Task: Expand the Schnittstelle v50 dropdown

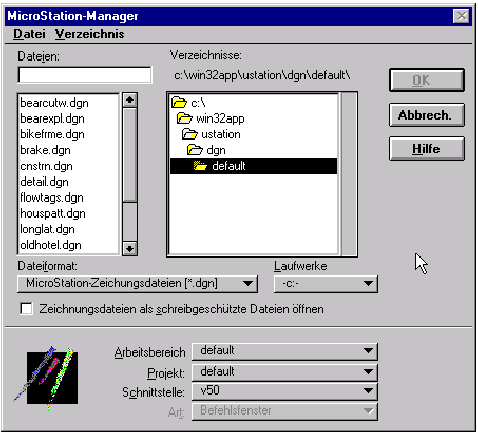Action: pos(285,391)
